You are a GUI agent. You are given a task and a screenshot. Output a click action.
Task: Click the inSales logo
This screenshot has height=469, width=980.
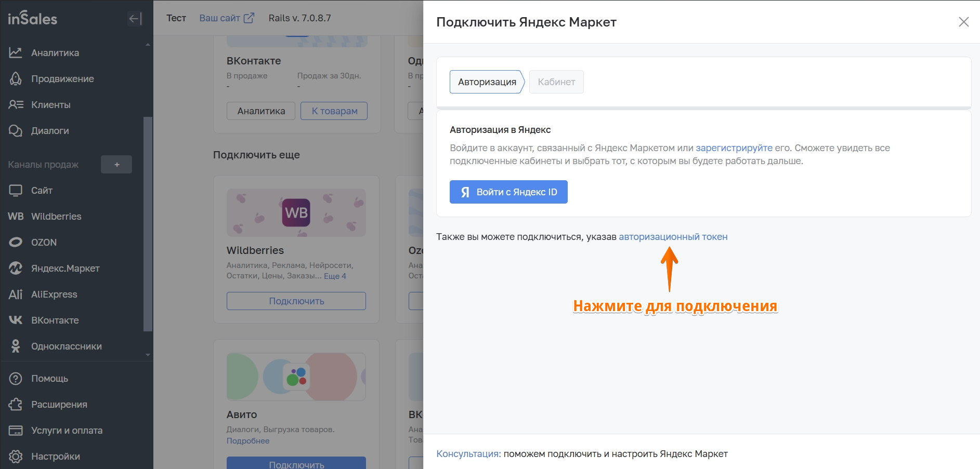point(33,19)
